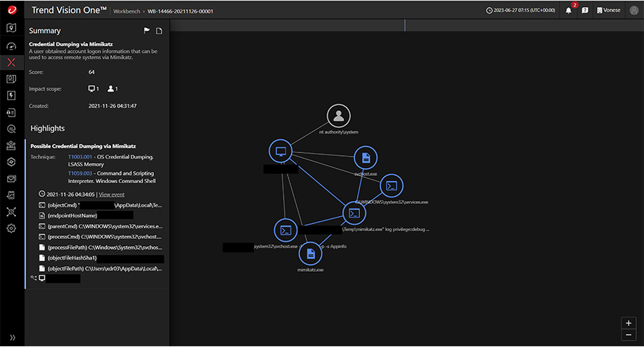The image size is (644, 347).
Task: Click the services.exe process node
Action: point(391,185)
